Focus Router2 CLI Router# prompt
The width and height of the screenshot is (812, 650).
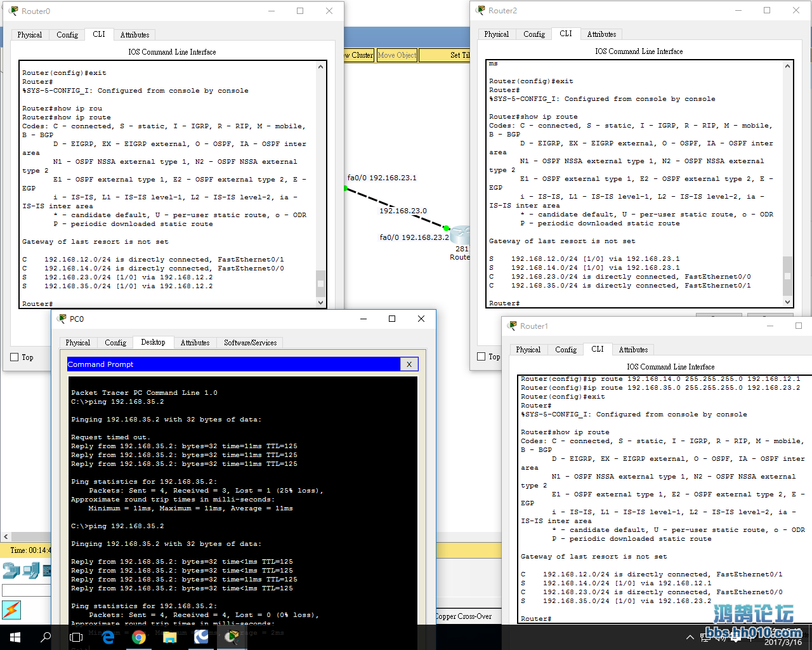504,303
